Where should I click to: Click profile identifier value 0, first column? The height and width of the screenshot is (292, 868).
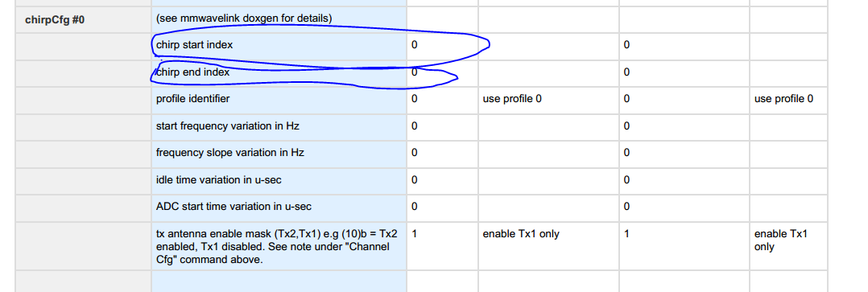[415, 99]
